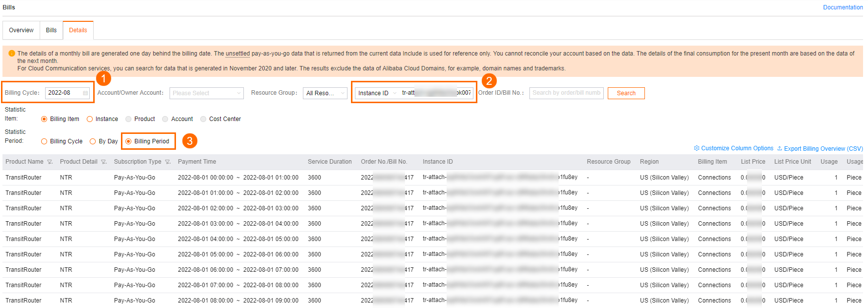Click NTR in the 04:00:00 ~ 05:00:00 row

(x=66, y=239)
